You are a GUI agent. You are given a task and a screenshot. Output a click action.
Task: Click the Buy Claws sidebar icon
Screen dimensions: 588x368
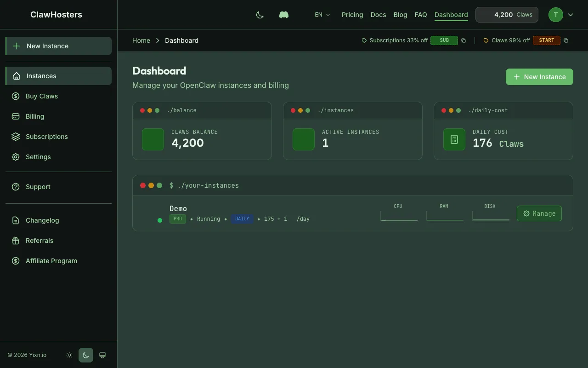point(15,96)
